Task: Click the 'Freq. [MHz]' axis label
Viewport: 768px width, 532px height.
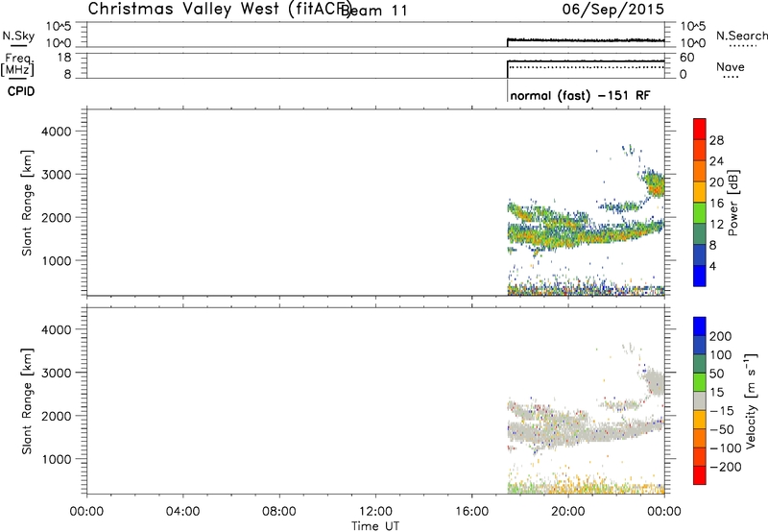Action: 17,64
